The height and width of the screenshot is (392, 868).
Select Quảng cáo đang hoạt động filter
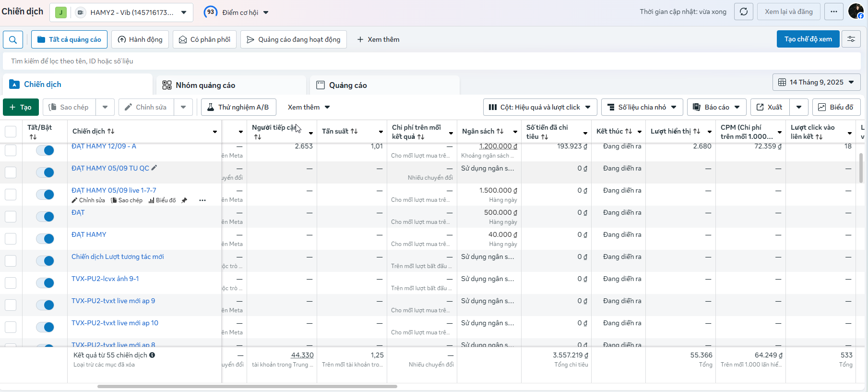[x=294, y=39]
